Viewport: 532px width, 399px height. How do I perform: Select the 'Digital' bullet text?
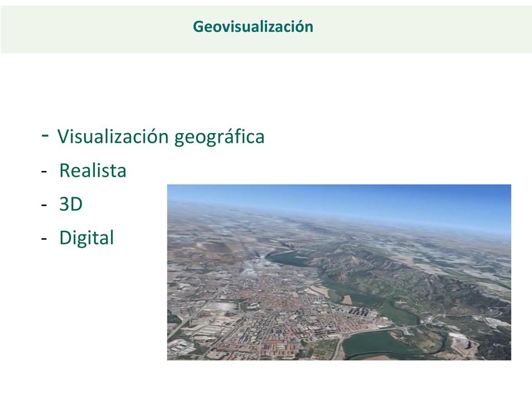[x=87, y=238]
